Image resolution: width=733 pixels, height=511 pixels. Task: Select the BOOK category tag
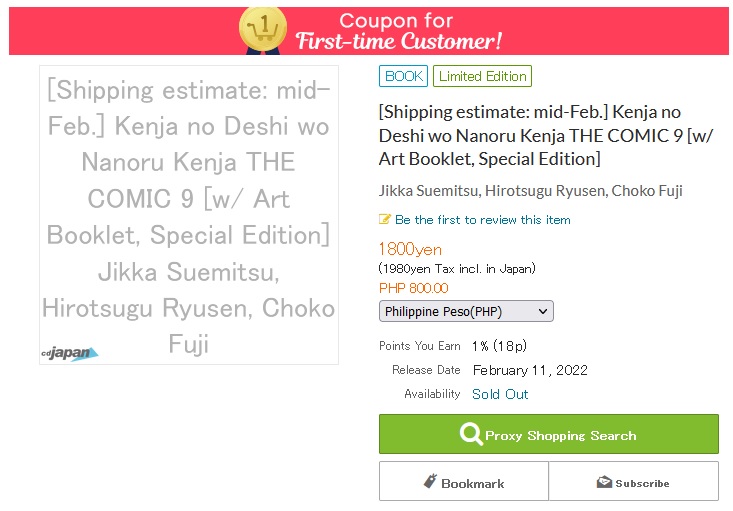click(x=404, y=76)
